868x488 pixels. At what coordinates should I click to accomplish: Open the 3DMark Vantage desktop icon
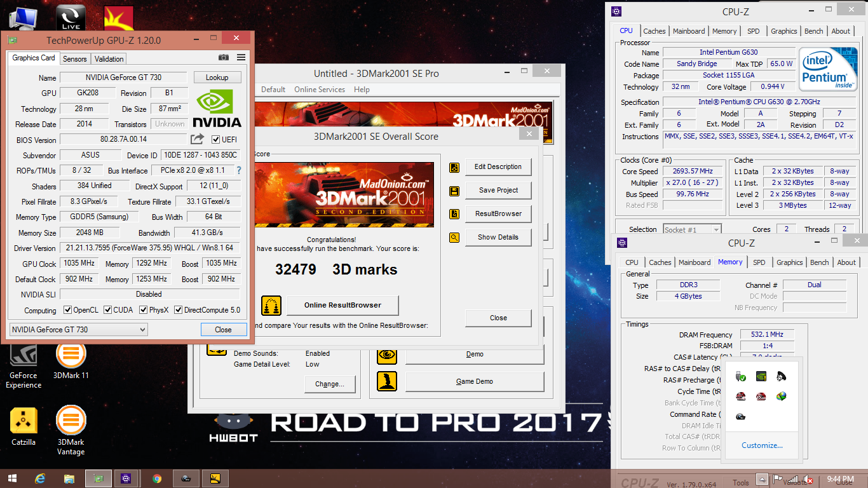click(71, 431)
